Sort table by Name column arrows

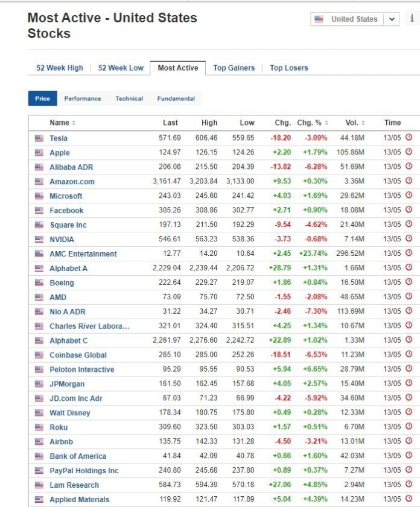point(74,123)
